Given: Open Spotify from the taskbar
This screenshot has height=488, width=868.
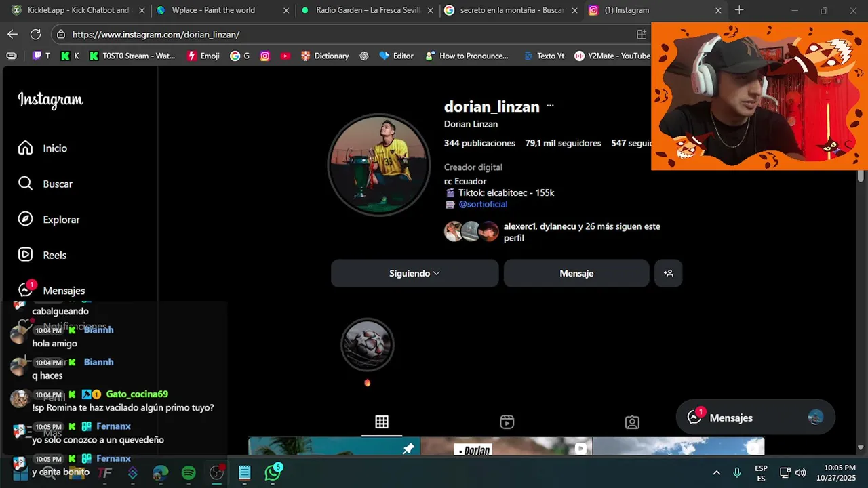Looking at the screenshot, I should tap(189, 472).
